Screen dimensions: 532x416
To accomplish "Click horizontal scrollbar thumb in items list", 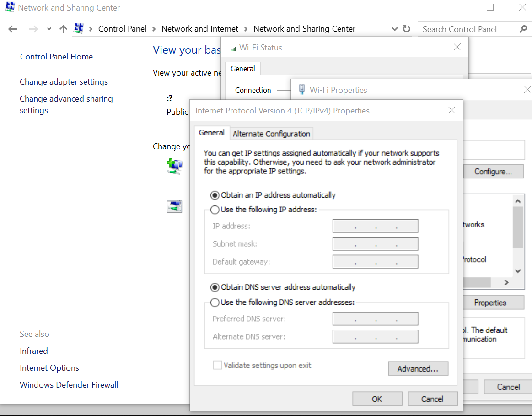I will click(477, 282).
